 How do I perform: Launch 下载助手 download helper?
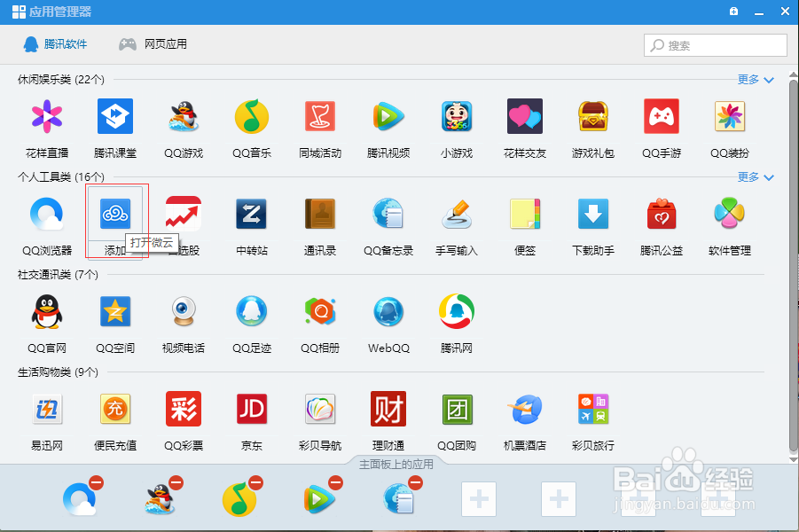tap(593, 214)
